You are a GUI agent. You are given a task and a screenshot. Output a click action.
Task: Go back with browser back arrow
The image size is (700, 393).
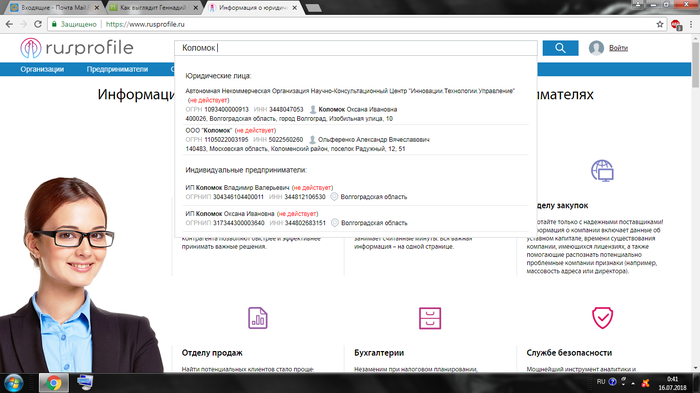pos(9,24)
